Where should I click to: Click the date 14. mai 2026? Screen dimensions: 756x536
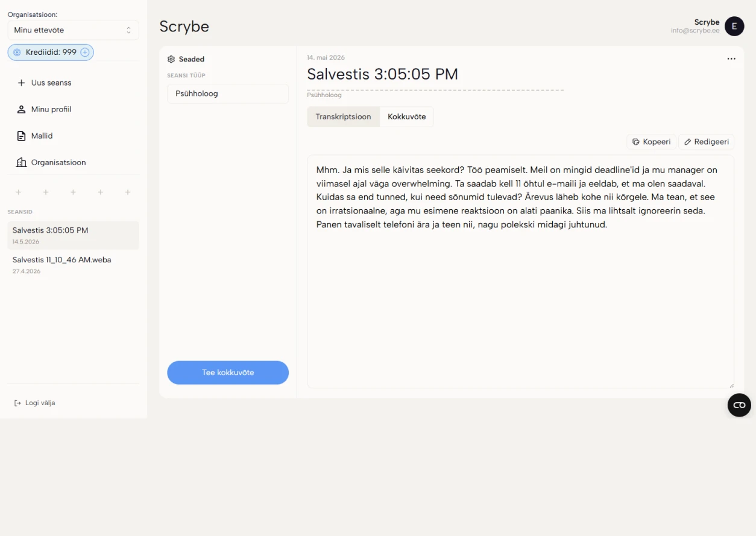[x=326, y=57]
